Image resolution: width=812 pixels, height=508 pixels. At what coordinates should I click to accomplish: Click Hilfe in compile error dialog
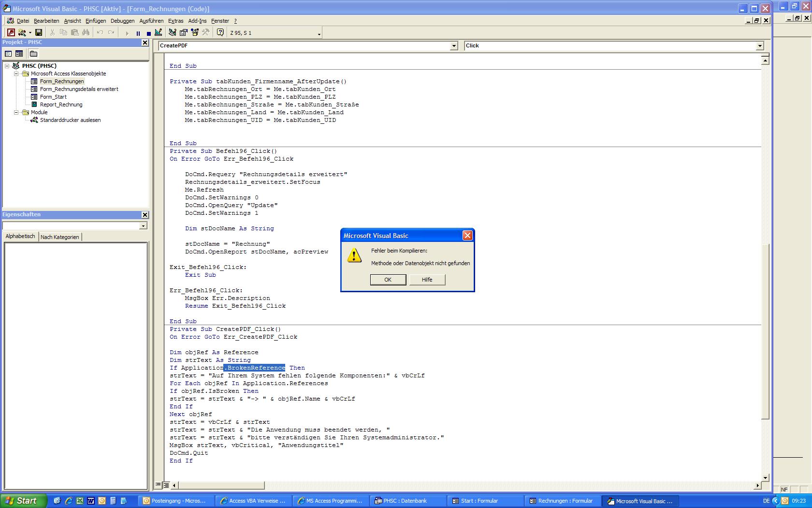coord(427,280)
